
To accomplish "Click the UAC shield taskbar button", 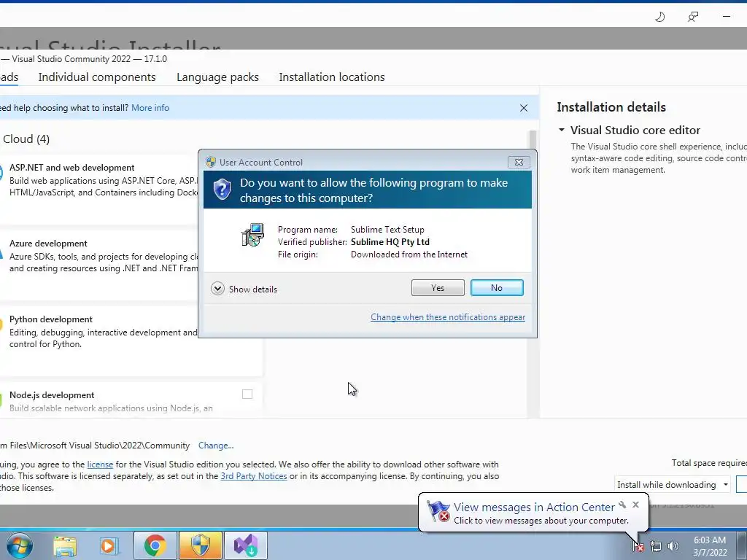I will pyautogui.click(x=200, y=545).
